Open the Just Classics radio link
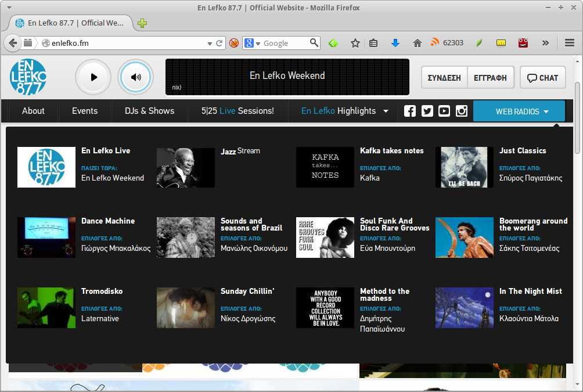 pyautogui.click(x=523, y=150)
